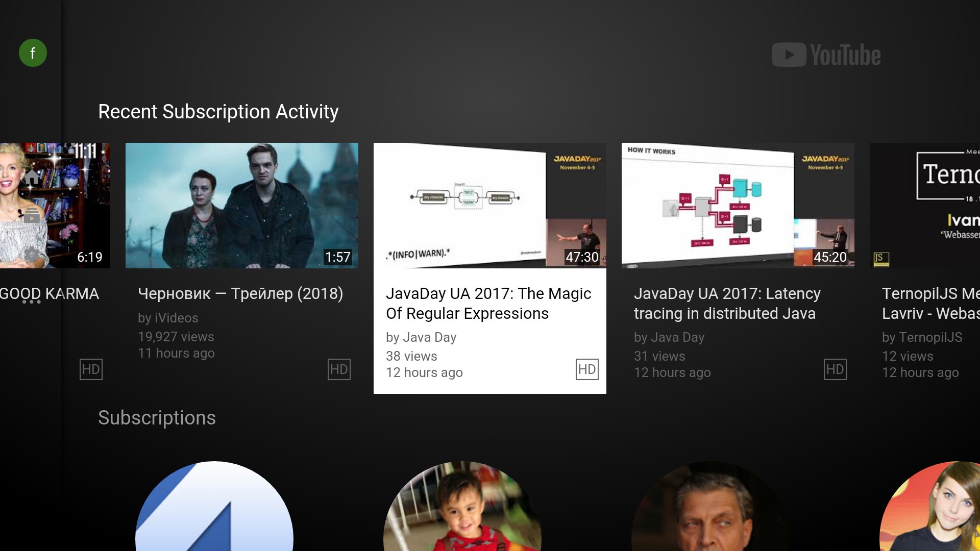Screen dimensions: 980x551
Task: Click "by Java Day" under Regular Expressions video
Action: coord(421,337)
